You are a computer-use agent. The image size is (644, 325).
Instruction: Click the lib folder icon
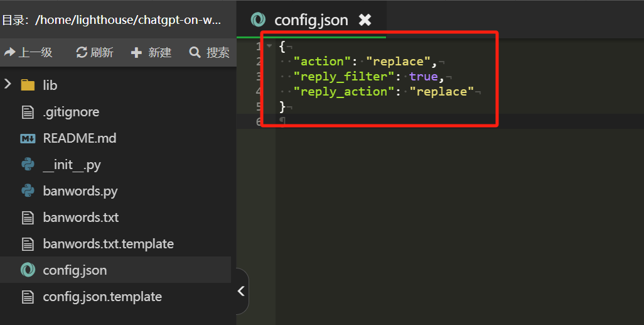click(x=28, y=85)
